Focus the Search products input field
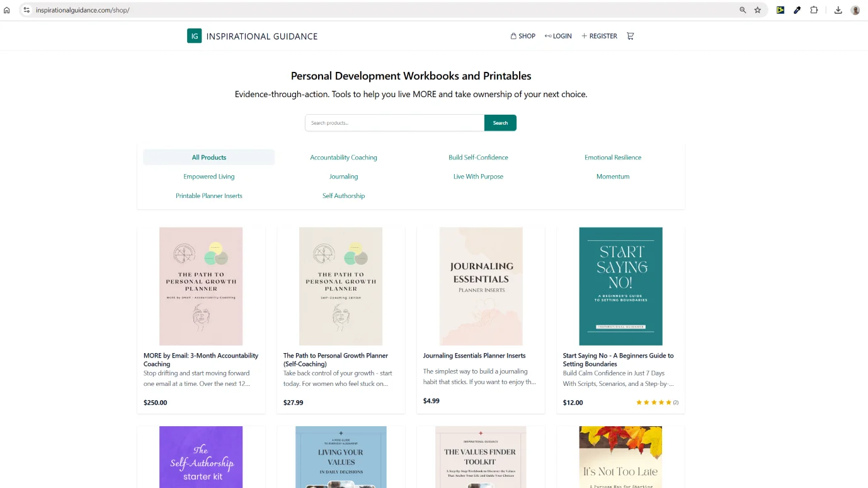 394,123
